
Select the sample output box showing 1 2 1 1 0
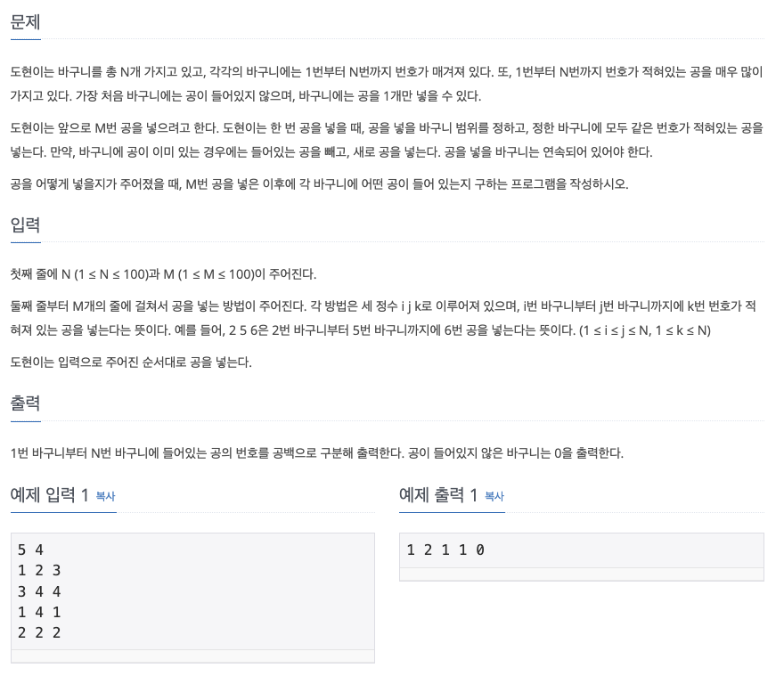click(581, 552)
